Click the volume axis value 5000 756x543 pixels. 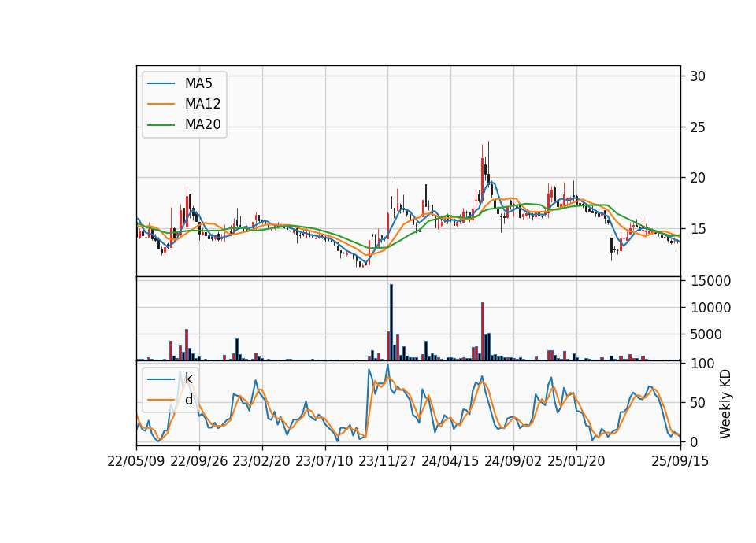click(706, 334)
